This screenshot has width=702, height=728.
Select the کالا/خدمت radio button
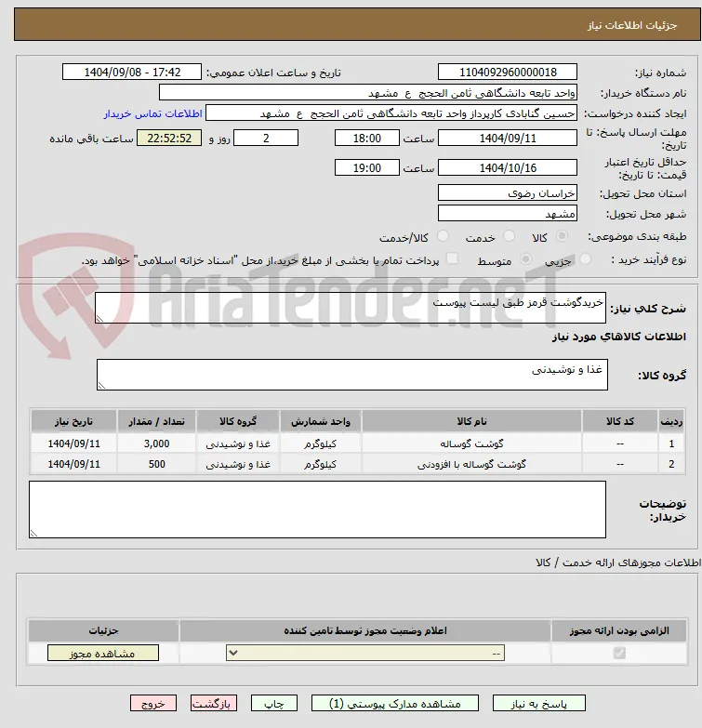[x=443, y=236]
